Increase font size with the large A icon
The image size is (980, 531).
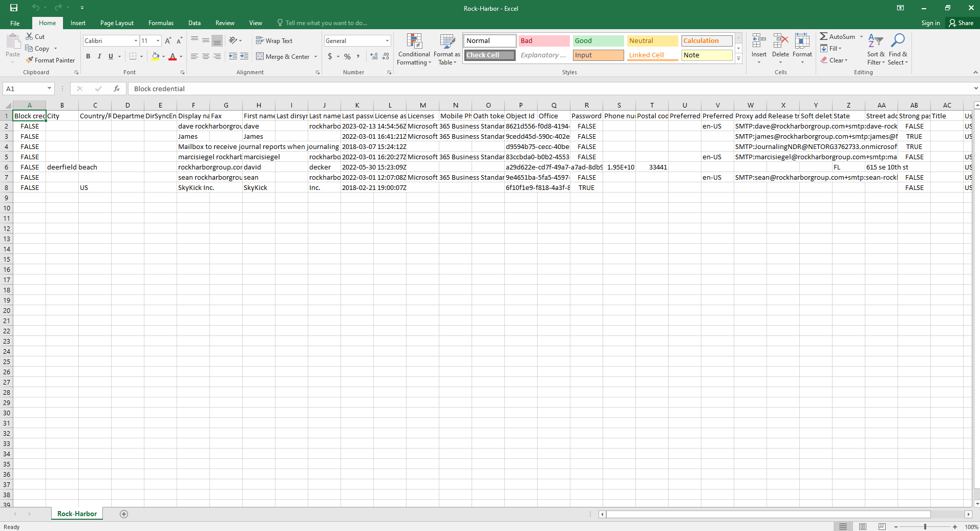click(168, 40)
